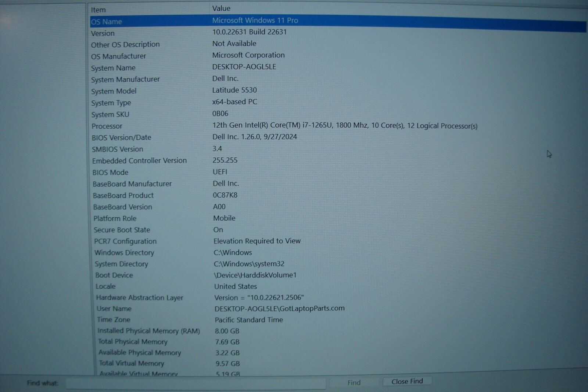Select the Other OS Description row
The height and width of the screenshot is (392, 588).
click(338, 44)
